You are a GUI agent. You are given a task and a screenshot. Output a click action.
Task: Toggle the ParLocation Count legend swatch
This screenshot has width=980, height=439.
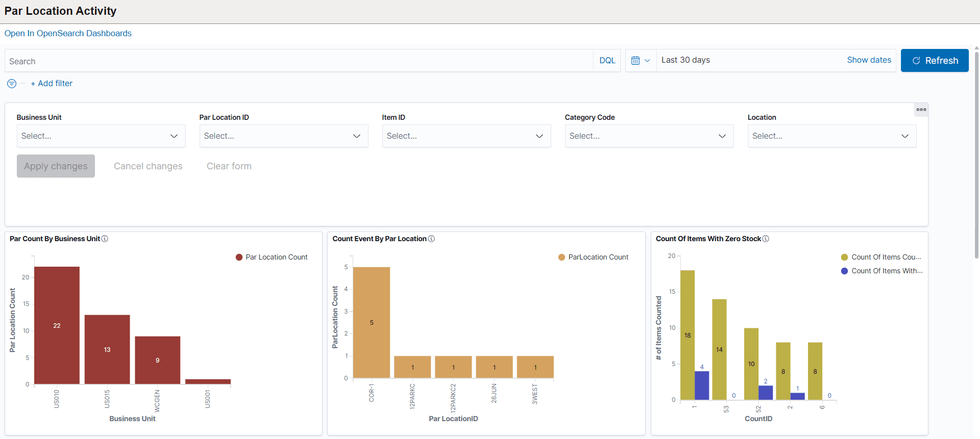tap(561, 257)
